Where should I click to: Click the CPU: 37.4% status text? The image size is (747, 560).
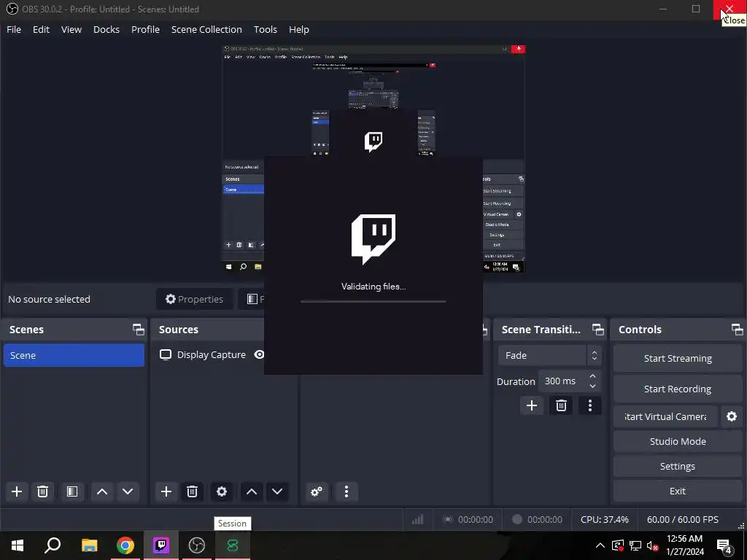click(605, 519)
